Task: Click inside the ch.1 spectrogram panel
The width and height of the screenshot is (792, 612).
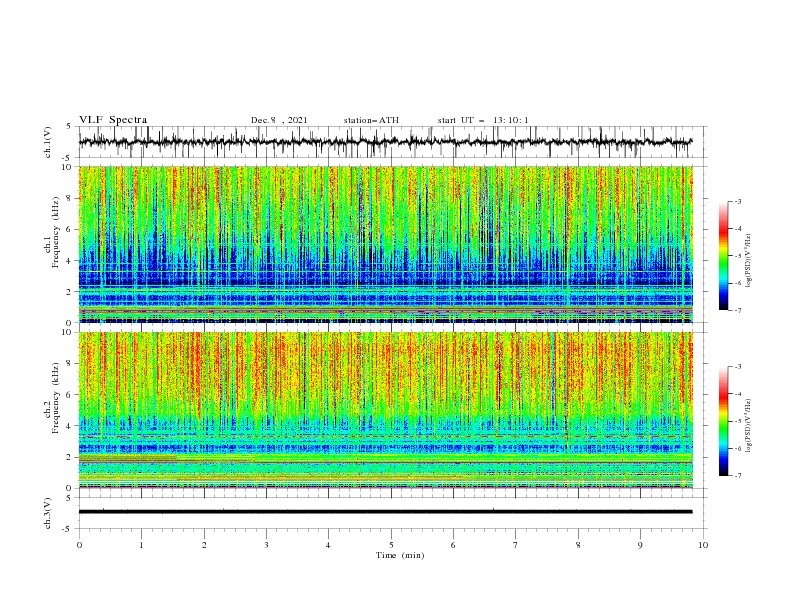Action: click(x=386, y=244)
